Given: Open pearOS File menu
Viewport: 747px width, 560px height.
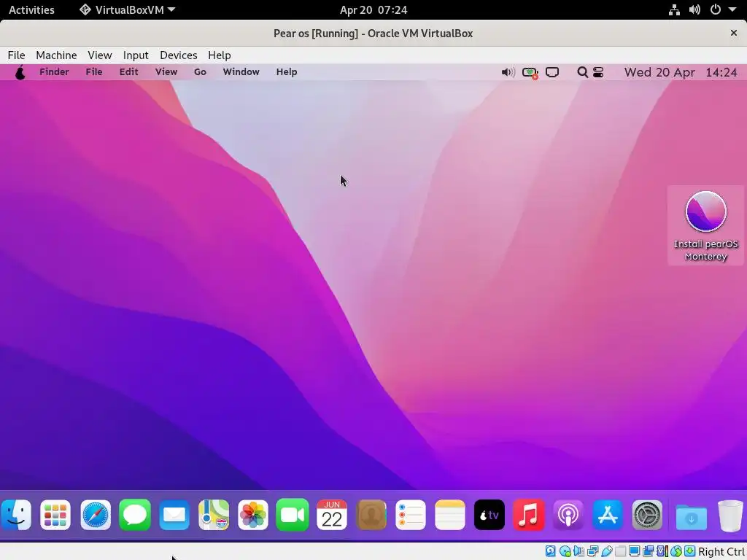Looking at the screenshot, I should tap(94, 72).
